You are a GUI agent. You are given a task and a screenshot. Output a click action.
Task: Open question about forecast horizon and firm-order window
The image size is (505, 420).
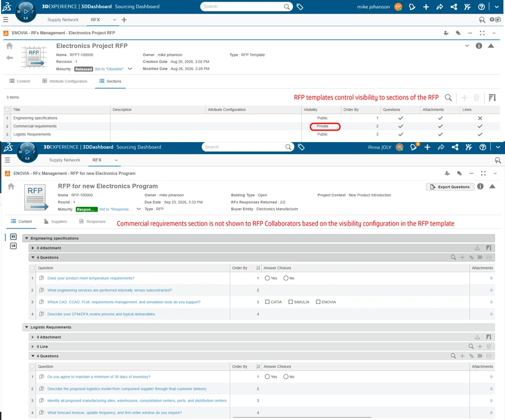(x=115, y=413)
